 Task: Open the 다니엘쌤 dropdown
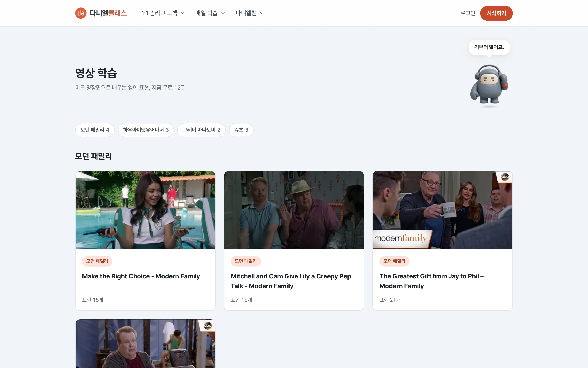coord(249,13)
